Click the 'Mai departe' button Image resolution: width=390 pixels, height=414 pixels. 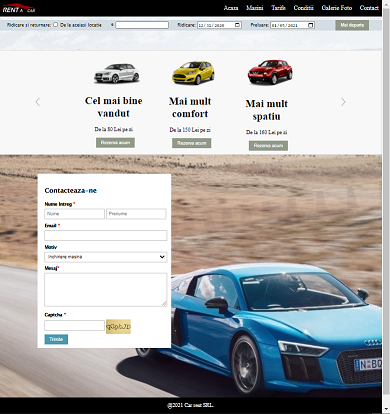click(x=352, y=25)
